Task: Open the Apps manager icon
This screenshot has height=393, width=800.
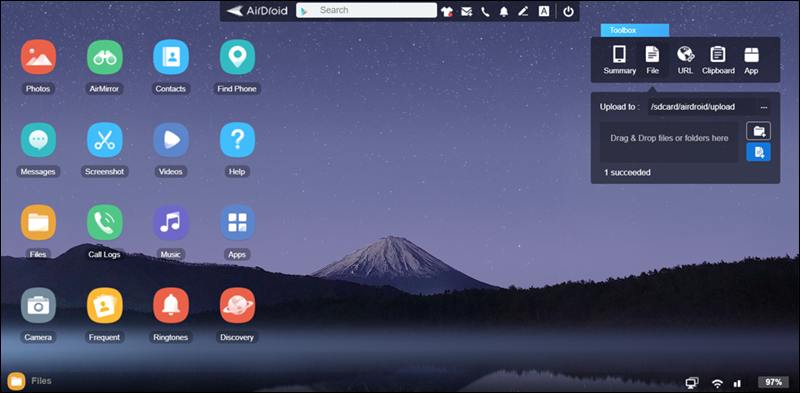Action: point(237,223)
